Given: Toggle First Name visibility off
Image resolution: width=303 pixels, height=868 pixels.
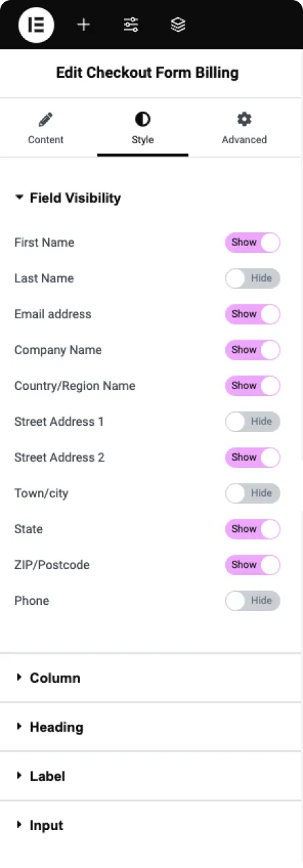Looking at the screenshot, I should (x=253, y=242).
